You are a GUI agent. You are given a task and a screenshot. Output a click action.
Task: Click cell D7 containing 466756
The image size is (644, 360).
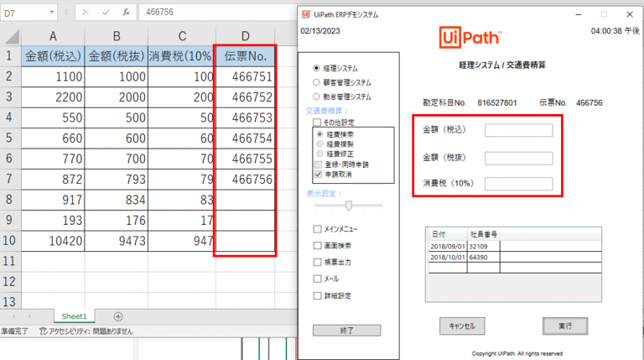(245, 180)
